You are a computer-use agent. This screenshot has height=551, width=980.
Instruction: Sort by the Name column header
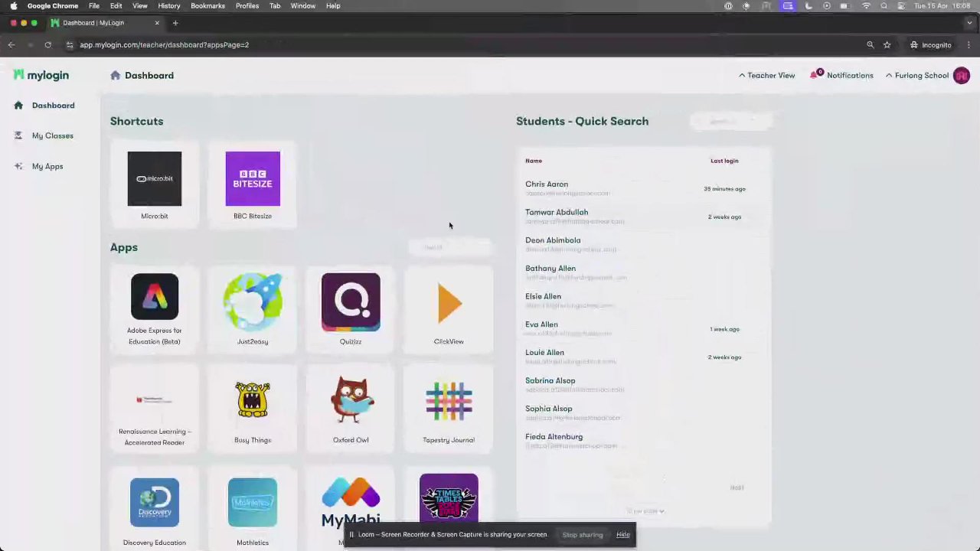click(534, 161)
